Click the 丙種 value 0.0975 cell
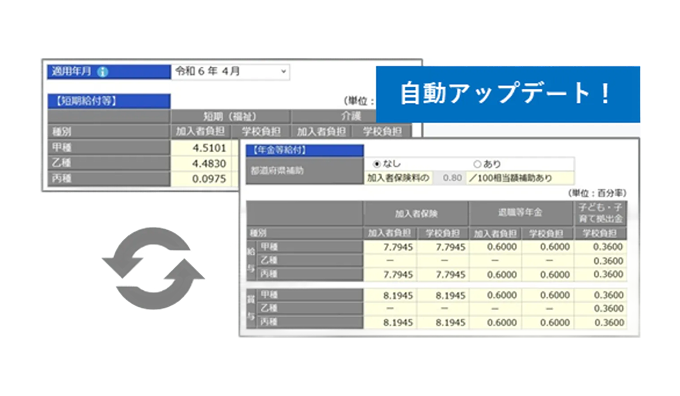 tap(201, 179)
